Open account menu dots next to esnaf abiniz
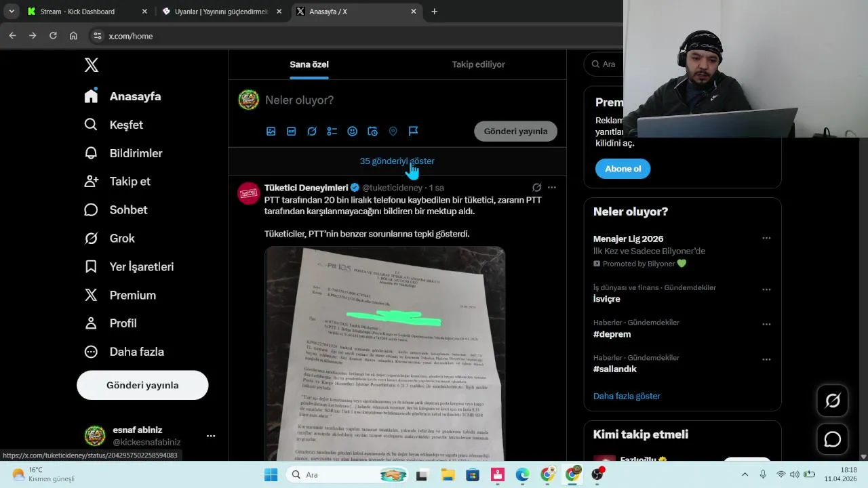 pos(211,436)
